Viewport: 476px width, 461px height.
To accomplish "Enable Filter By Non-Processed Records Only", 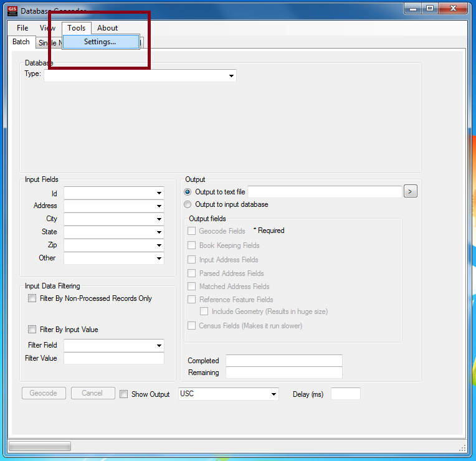I will (x=32, y=298).
